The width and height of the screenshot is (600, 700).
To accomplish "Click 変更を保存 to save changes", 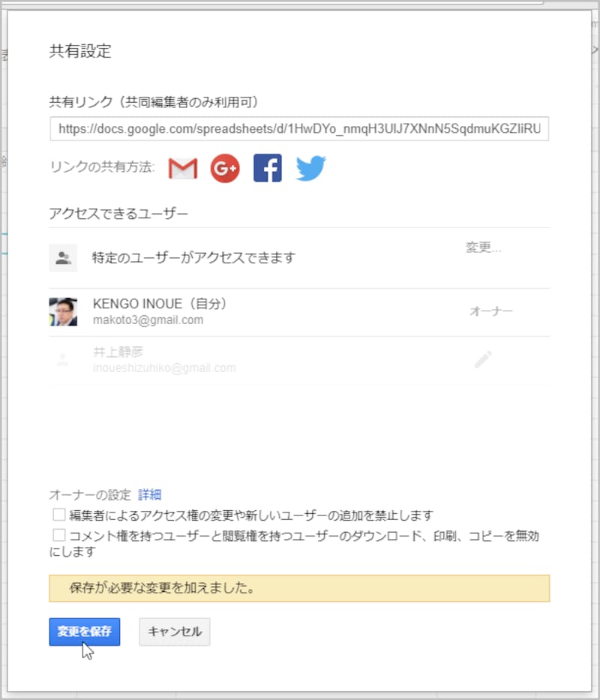I will pos(84,632).
